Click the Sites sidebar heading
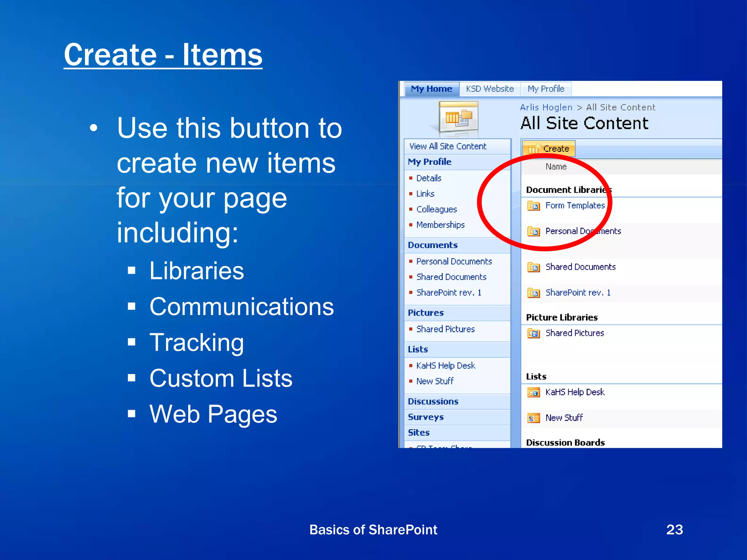 [x=419, y=433]
